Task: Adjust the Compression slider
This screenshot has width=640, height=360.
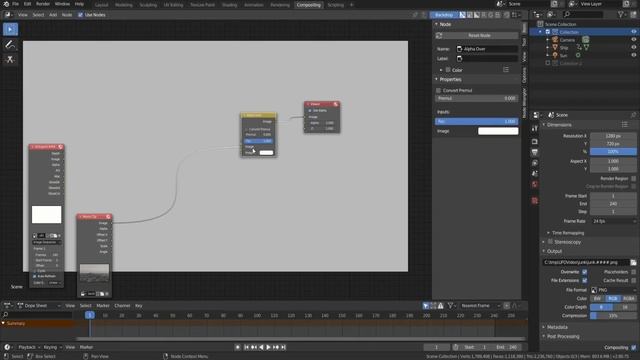Action: (613, 316)
